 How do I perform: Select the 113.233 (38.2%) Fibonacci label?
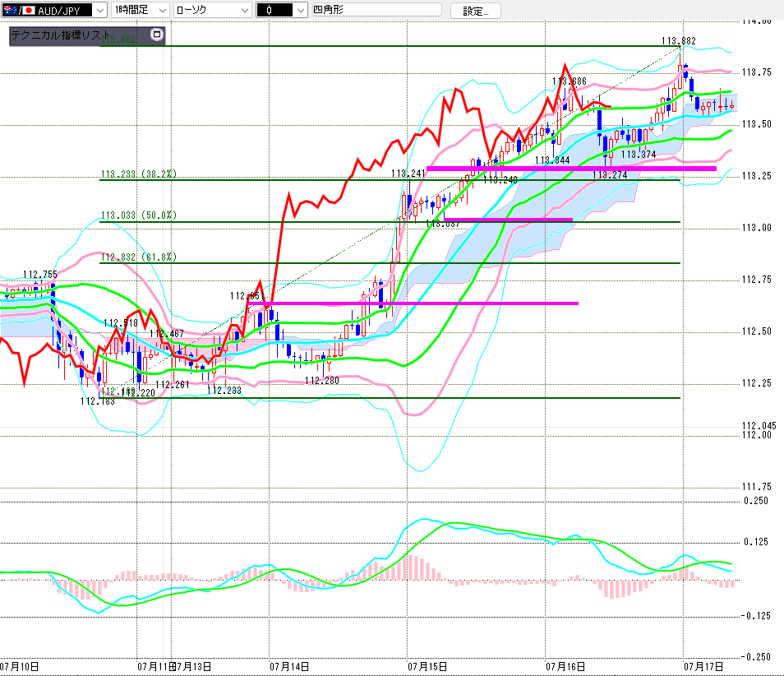139,174
